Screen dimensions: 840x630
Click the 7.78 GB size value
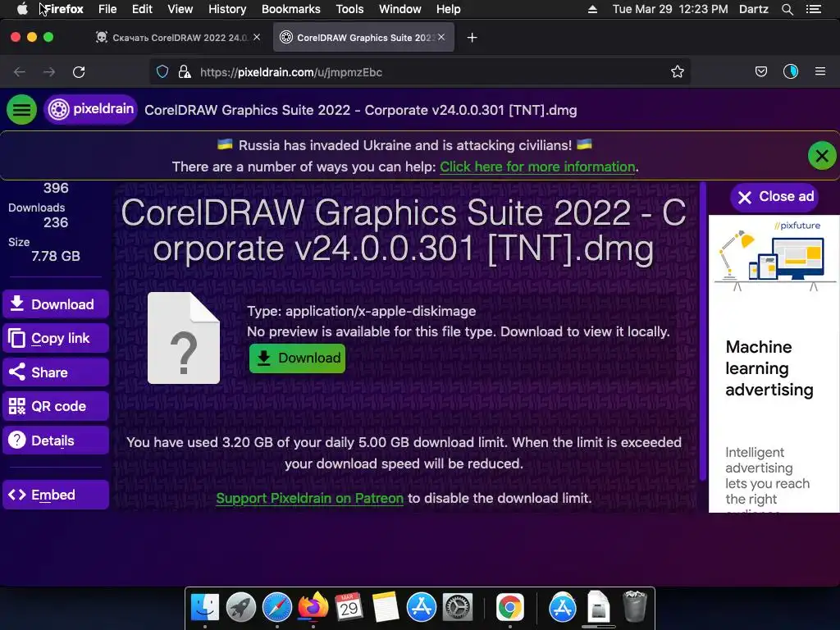[56, 256]
